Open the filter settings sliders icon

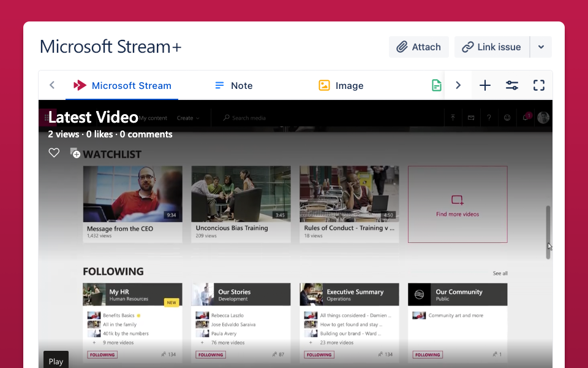pyautogui.click(x=512, y=85)
